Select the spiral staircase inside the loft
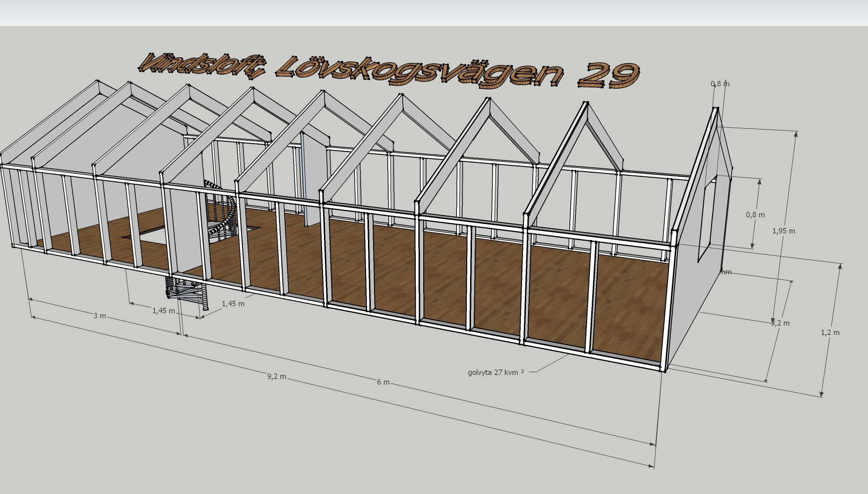 (x=218, y=215)
